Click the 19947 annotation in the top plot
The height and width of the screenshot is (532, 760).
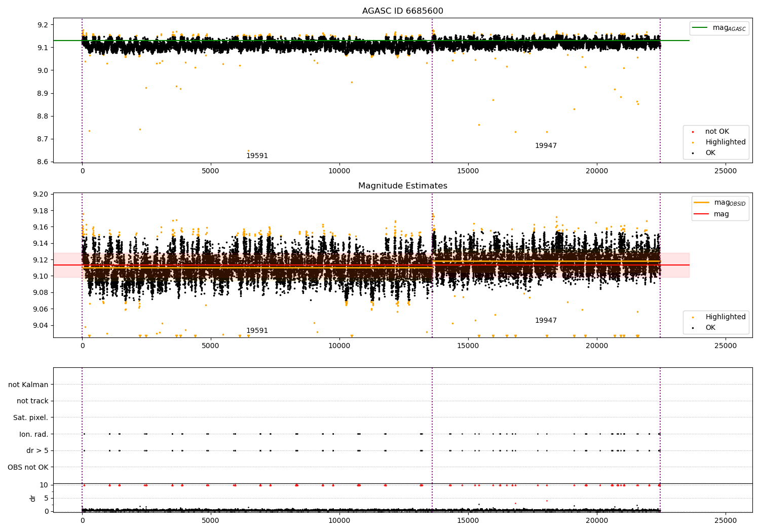pos(546,146)
